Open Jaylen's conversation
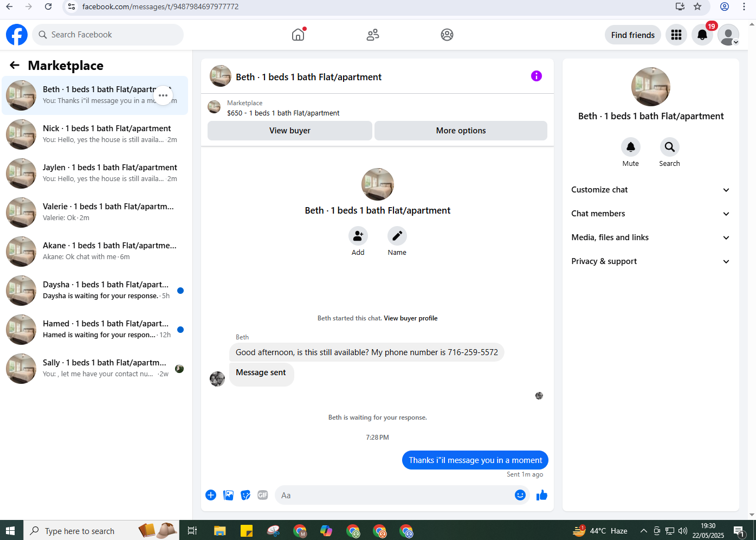This screenshot has width=756, height=540. (x=95, y=173)
